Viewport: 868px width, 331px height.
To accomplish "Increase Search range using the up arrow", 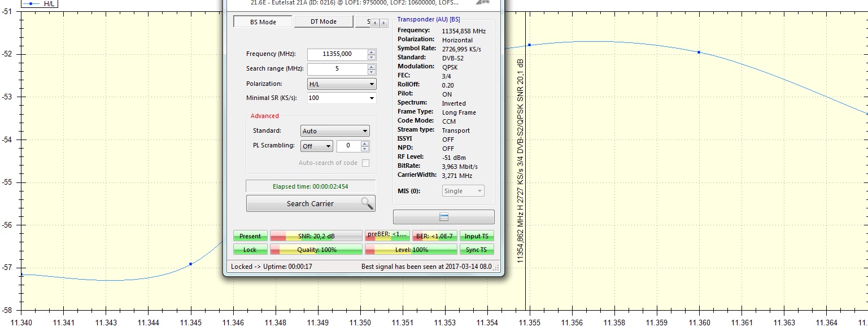I will click(x=371, y=67).
